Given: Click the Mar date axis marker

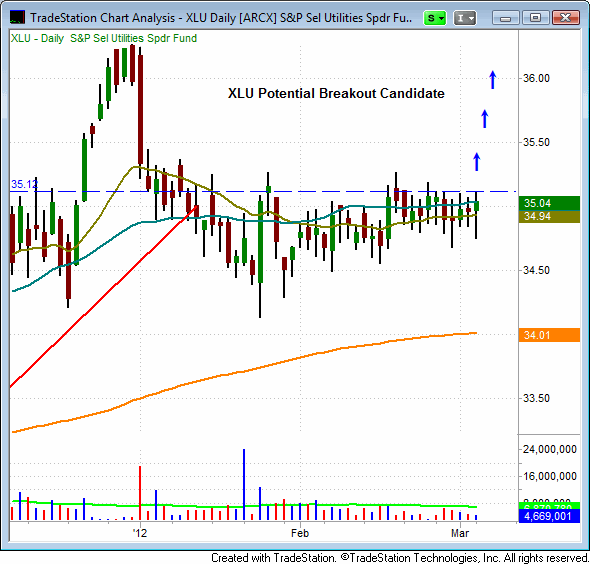Looking at the screenshot, I should 460,533.
